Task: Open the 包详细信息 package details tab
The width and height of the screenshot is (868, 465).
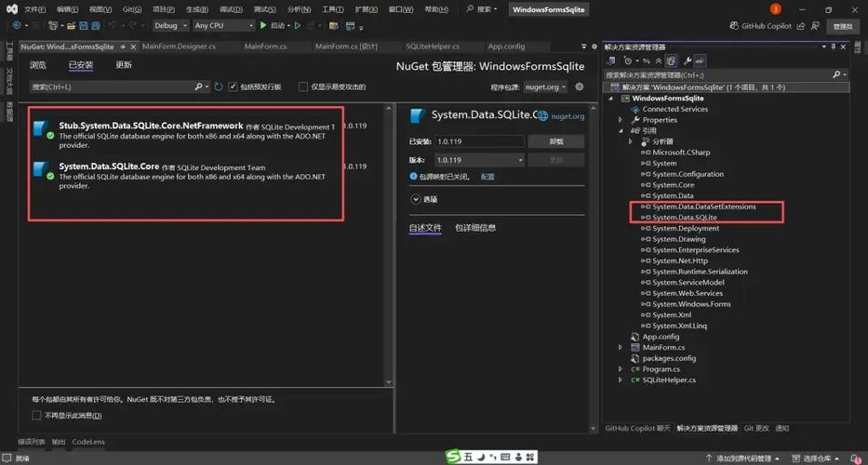Action: click(475, 228)
